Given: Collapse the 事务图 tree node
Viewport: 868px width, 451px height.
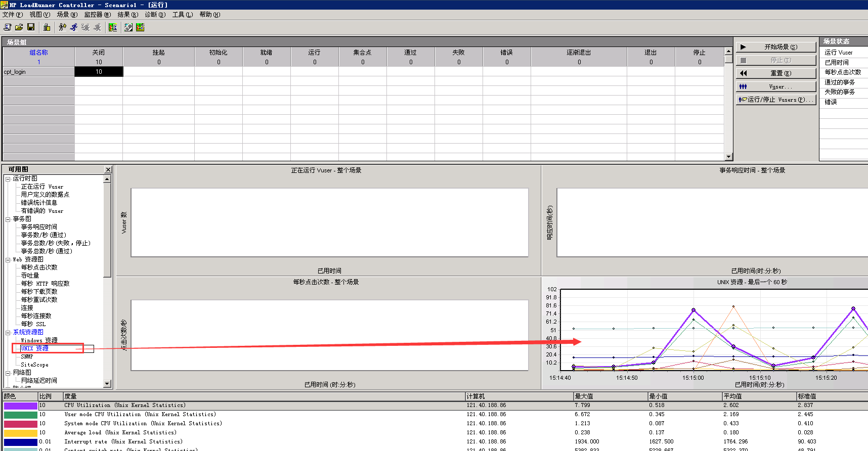Looking at the screenshot, I should pos(8,219).
